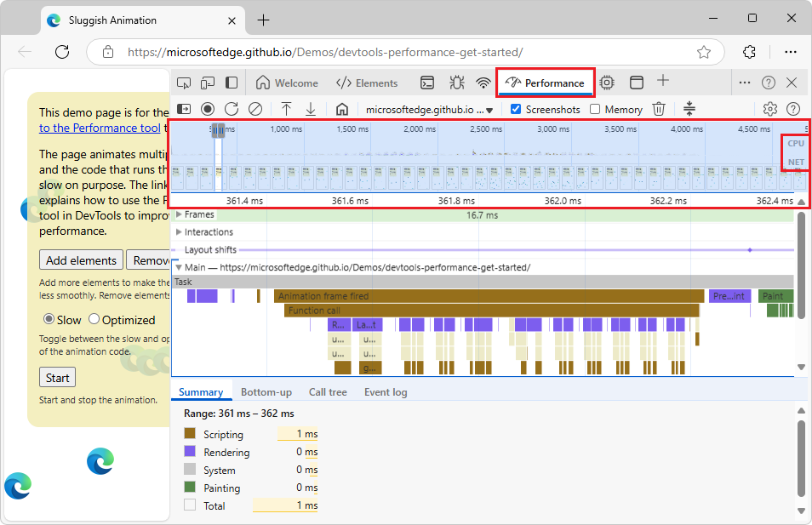Clear the current recording
812x525 pixels.
click(x=257, y=109)
